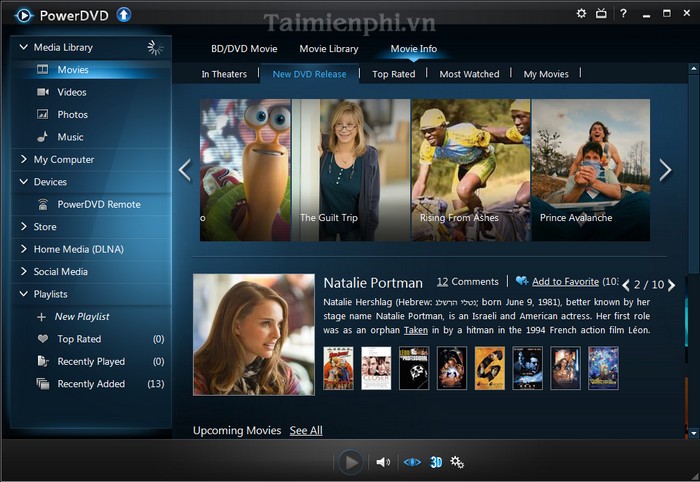This screenshot has height=482, width=700.
Task: Open the yellow filmography poster thumbnail
Action: tap(490, 368)
